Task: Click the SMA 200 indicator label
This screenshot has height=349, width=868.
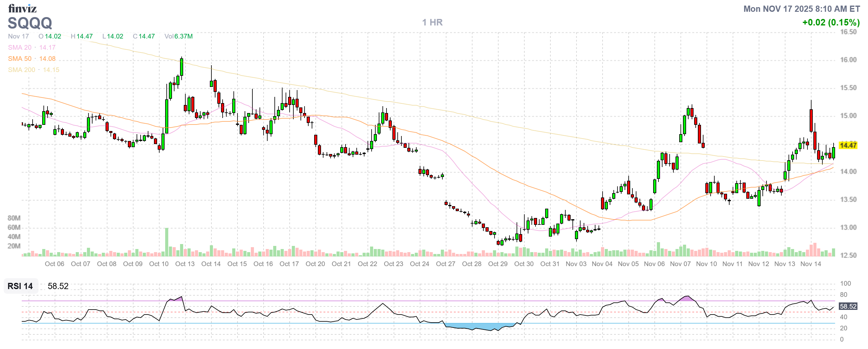Action: (x=21, y=70)
